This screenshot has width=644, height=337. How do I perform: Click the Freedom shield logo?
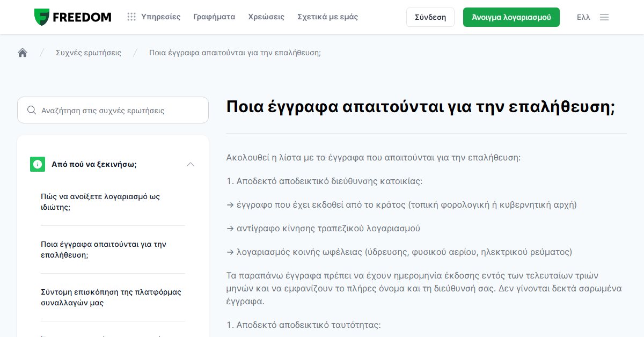click(x=42, y=17)
